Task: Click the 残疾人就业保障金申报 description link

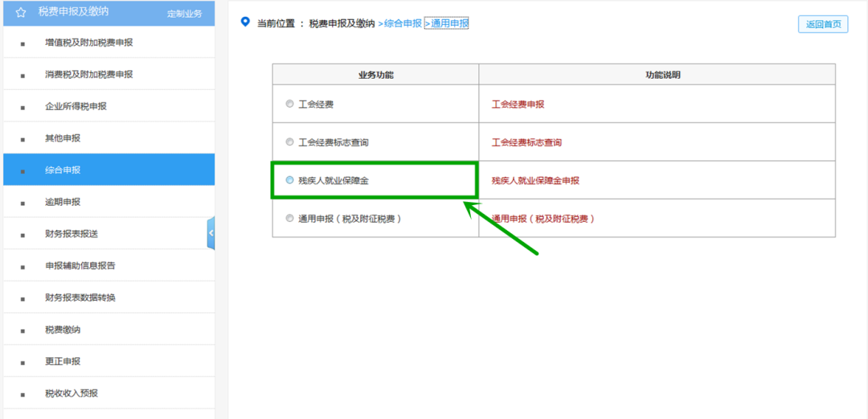Action: coord(535,180)
